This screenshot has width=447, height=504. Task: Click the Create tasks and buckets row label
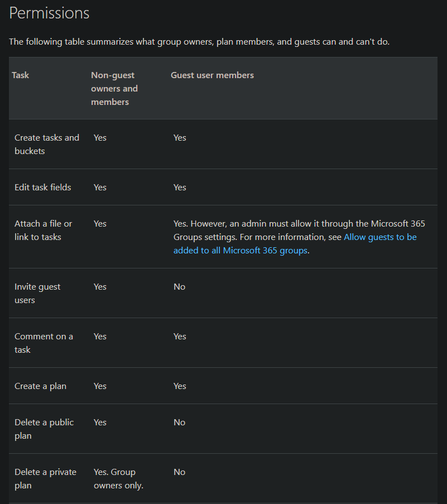point(47,144)
